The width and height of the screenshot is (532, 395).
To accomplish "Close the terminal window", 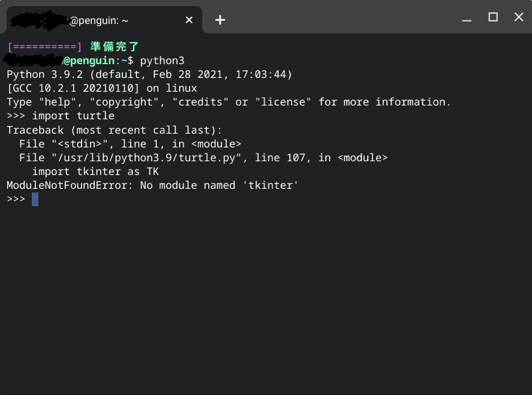I will (x=518, y=17).
